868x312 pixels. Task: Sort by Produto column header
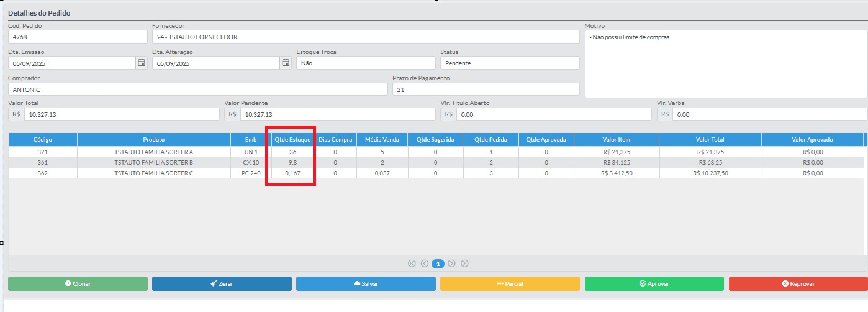[154, 140]
